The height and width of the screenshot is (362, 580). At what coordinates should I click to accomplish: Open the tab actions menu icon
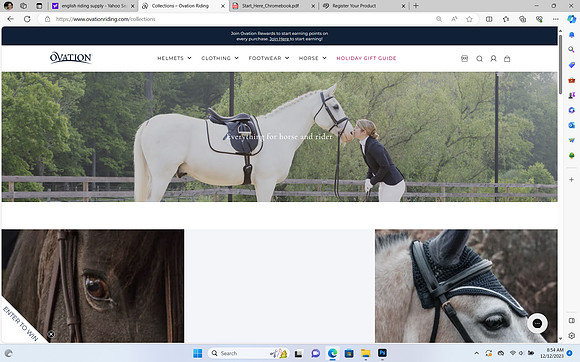click(x=39, y=6)
